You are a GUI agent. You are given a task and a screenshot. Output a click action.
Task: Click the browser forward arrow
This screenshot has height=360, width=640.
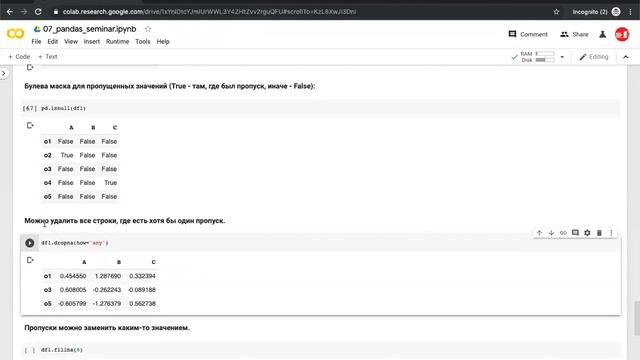[24, 12]
